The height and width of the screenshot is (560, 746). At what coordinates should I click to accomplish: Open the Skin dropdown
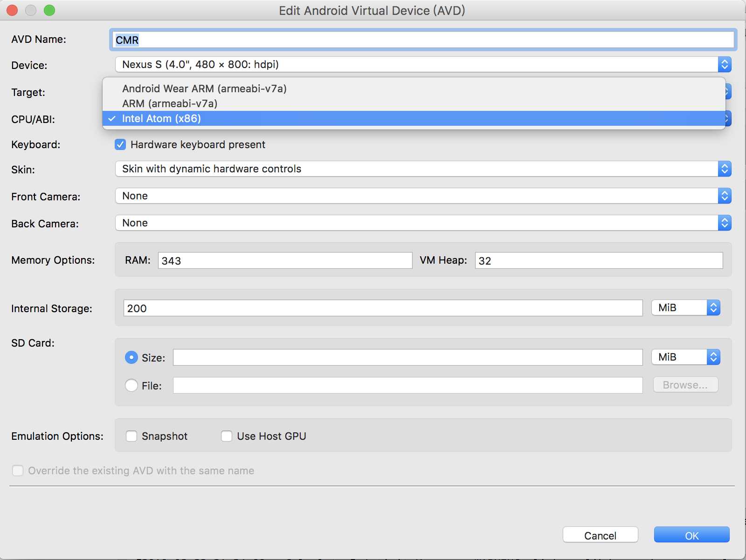(423, 169)
